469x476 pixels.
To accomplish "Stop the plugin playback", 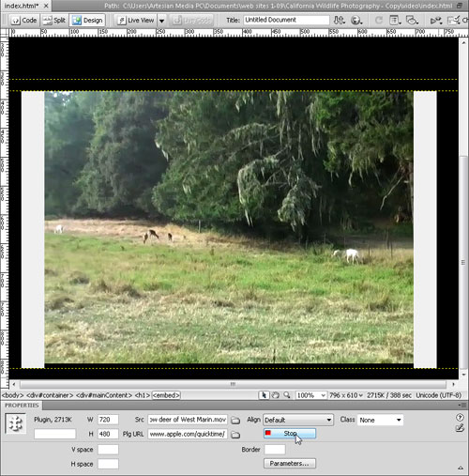I will click(x=290, y=434).
